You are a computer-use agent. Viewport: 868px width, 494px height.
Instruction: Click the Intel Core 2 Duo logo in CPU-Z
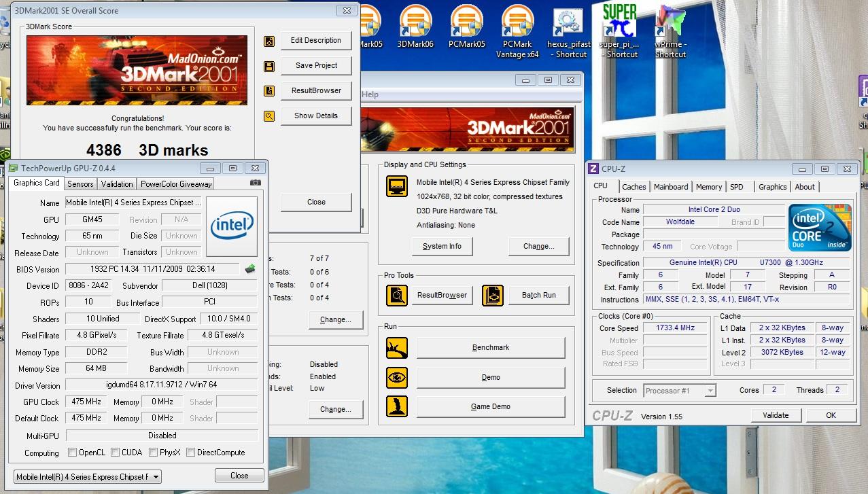click(820, 227)
